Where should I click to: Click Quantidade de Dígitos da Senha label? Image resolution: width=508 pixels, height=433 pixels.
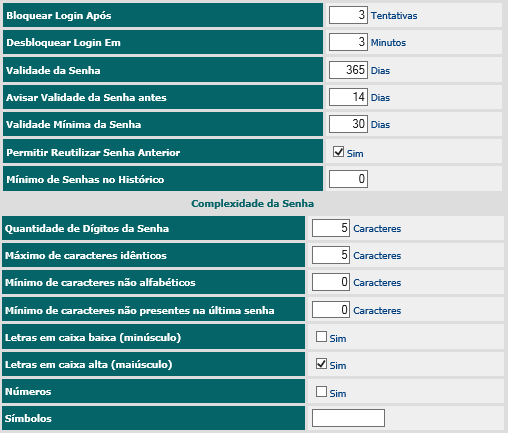pyautogui.click(x=87, y=228)
